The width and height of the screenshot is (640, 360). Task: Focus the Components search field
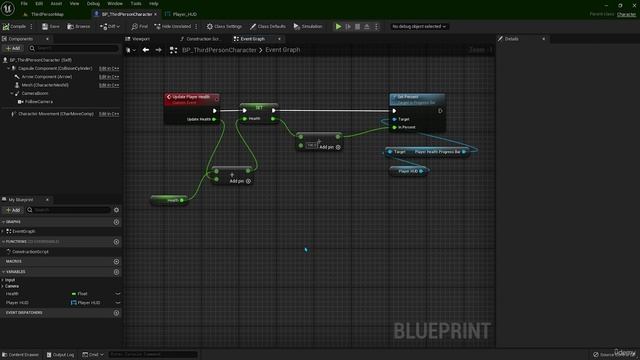pos(73,48)
